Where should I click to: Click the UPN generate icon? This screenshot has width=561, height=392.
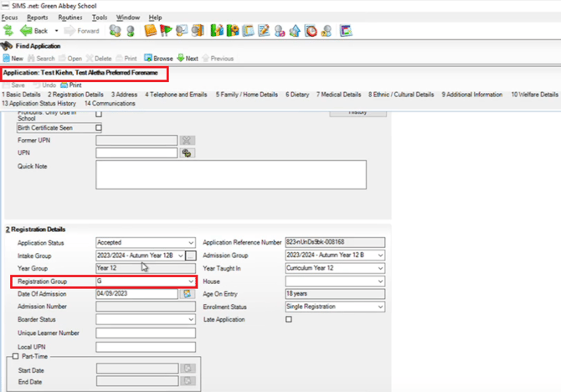pos(188,152)
